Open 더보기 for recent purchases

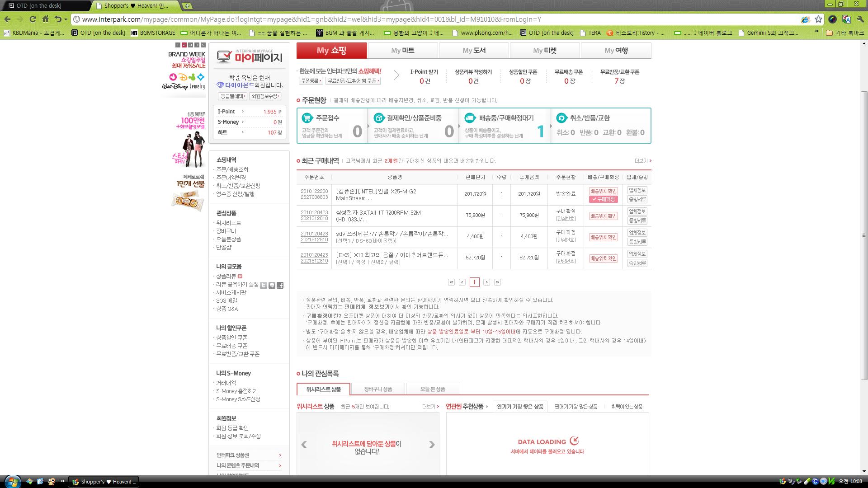point(642,161)
